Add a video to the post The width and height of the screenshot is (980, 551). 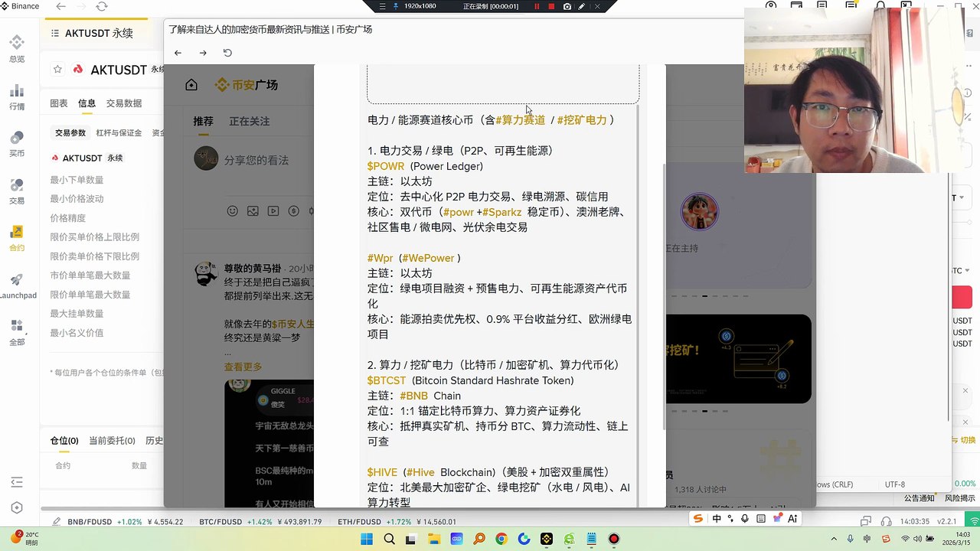(273, 210)
